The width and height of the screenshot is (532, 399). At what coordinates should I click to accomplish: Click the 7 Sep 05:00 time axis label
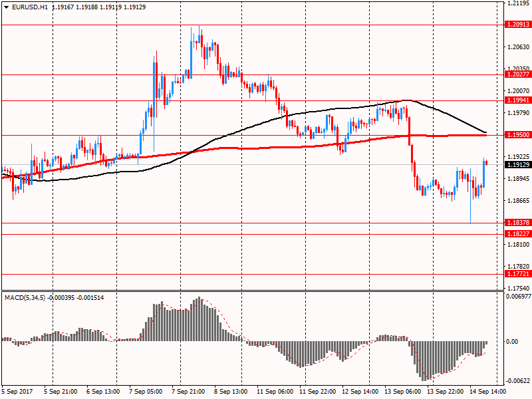pos(146,391)
